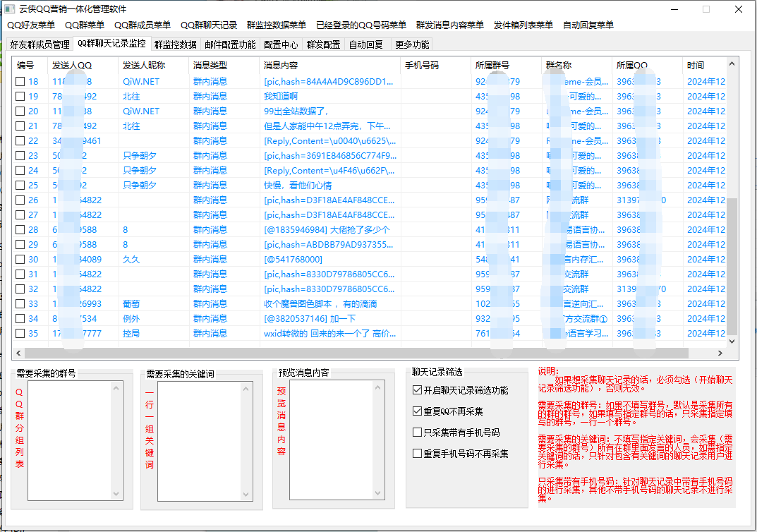Check the checkbox for row 33
757x532 pixels.
[20, 303]
